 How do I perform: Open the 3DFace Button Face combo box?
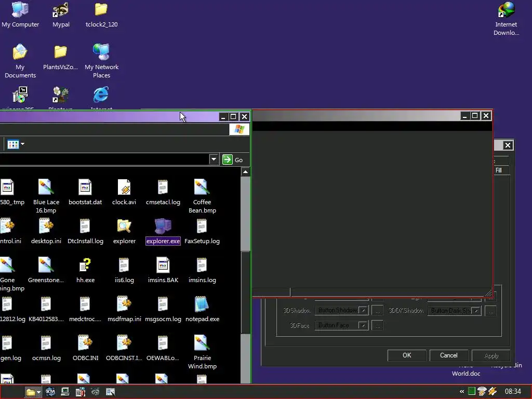click(x=341, y=325)
